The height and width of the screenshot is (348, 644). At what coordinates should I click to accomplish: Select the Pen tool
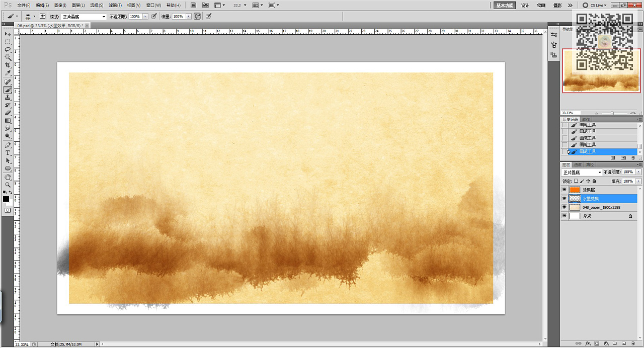8,145
